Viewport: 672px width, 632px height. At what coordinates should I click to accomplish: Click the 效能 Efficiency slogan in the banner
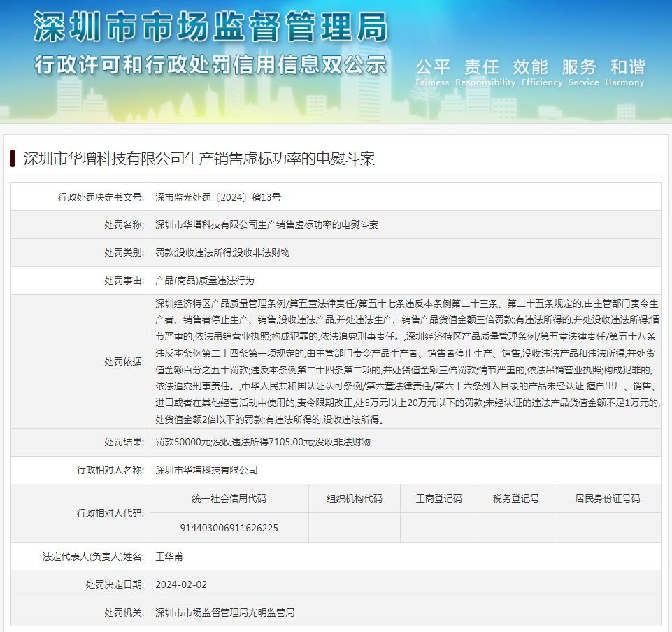tap(542, 72)
